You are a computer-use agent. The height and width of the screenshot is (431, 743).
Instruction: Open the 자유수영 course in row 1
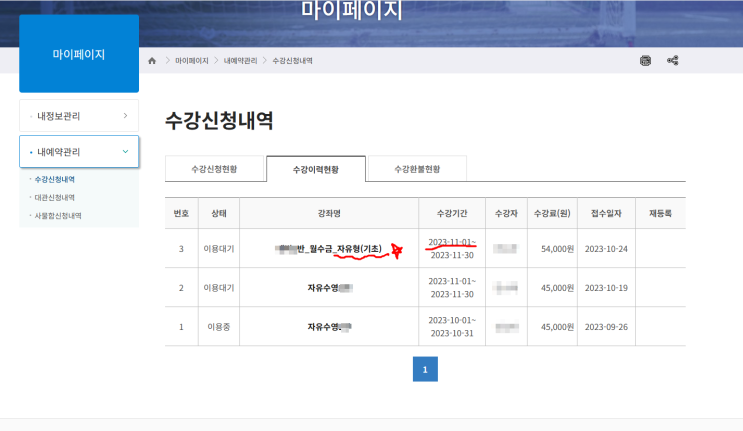point(329,327)
